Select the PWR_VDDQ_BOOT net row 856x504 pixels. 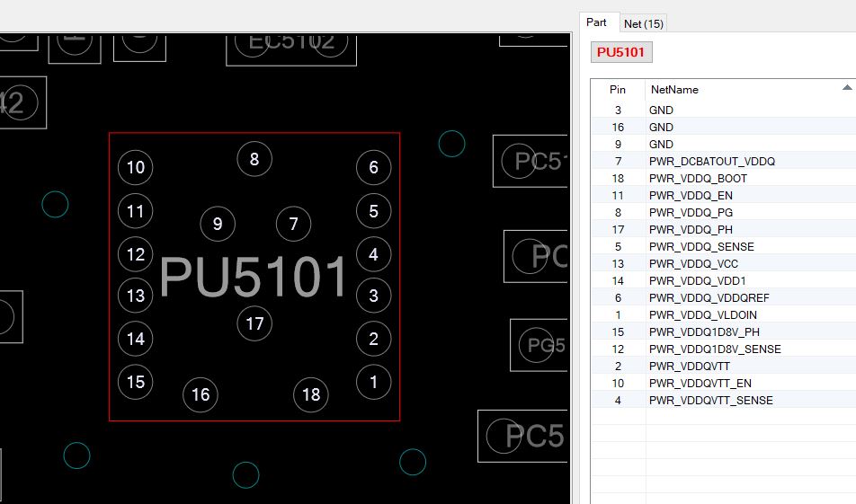coord(723,179)
